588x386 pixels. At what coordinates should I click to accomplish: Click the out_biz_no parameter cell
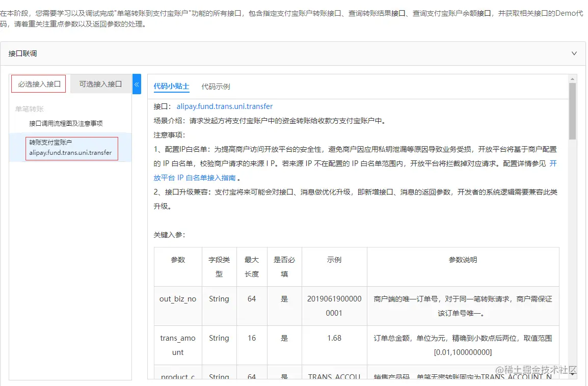[x=178, y=306]
